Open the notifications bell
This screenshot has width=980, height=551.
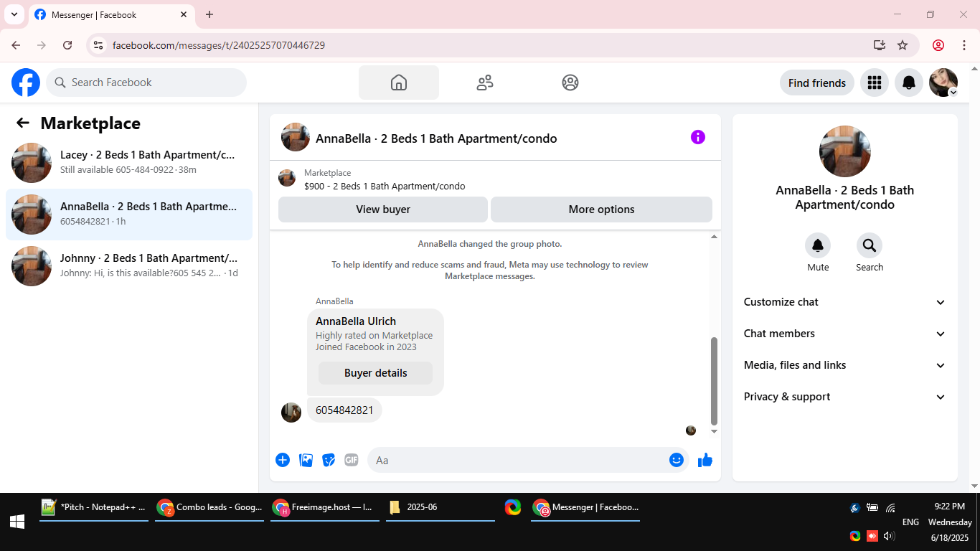(x=909, y=83)
